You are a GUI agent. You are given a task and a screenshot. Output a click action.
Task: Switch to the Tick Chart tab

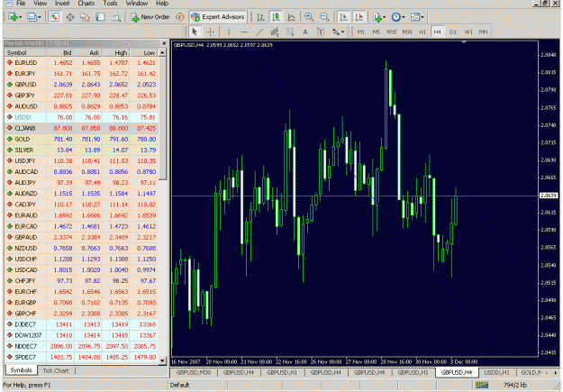(x=56, y=370)
